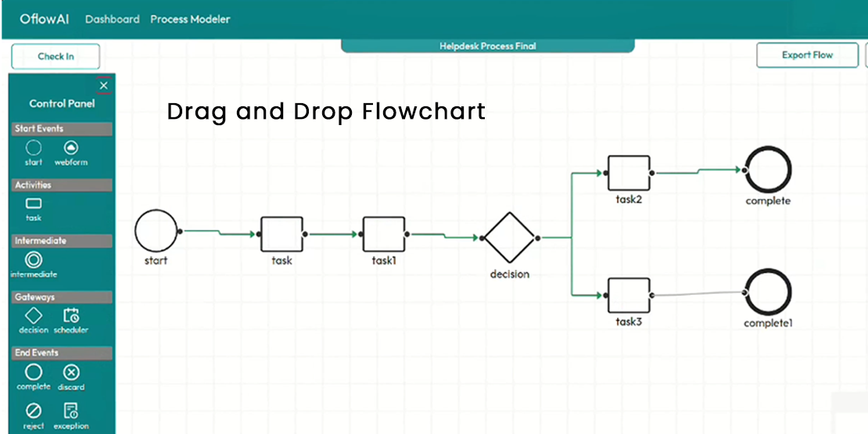Select the exception end event icon
This screenshot has width=868, height=434.
click(x=71, y=411)
